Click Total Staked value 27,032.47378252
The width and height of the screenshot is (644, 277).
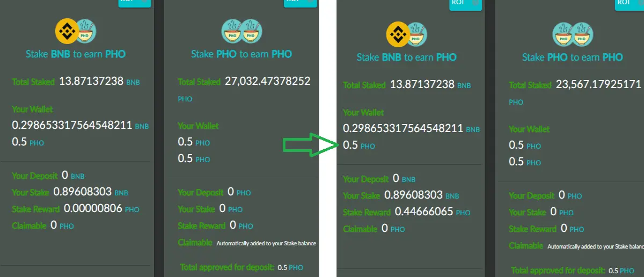click(x=268, y=81)
